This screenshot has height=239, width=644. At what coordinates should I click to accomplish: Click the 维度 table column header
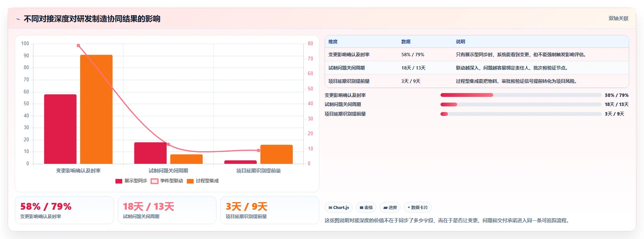coord(333,42)
